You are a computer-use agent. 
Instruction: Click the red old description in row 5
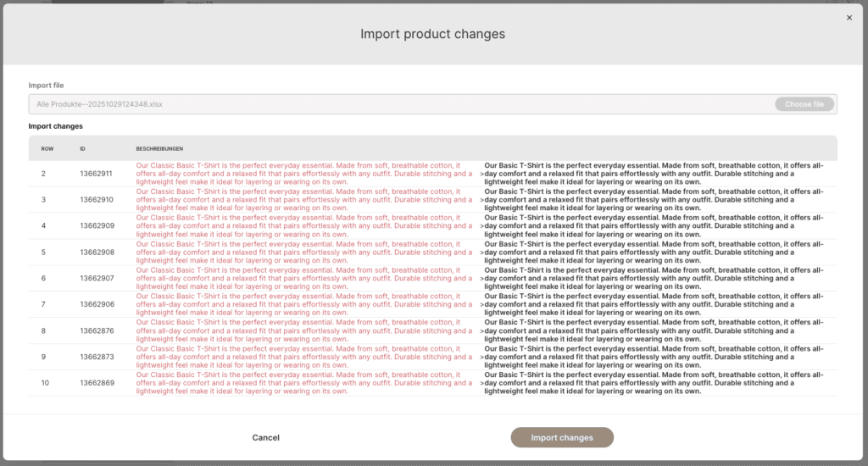click(305, 252)
